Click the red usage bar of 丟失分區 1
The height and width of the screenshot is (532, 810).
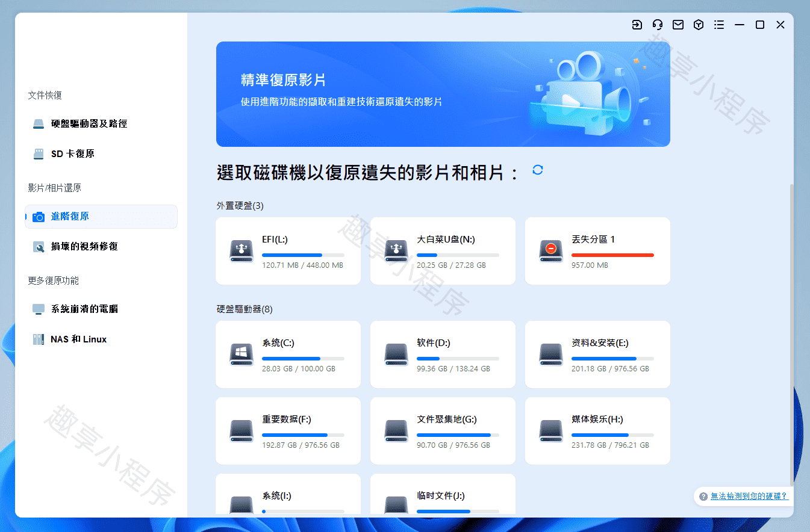tap(612, 255)
